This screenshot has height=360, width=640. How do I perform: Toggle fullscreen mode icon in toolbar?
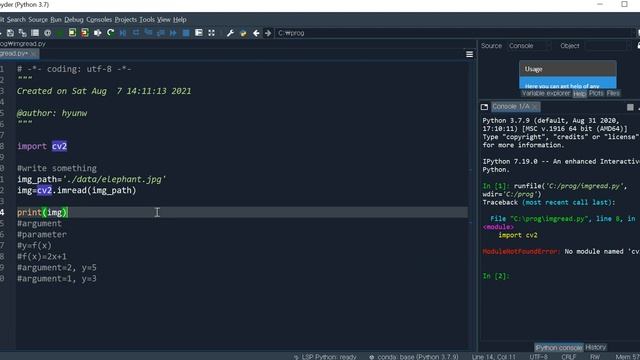coord(211,33)
